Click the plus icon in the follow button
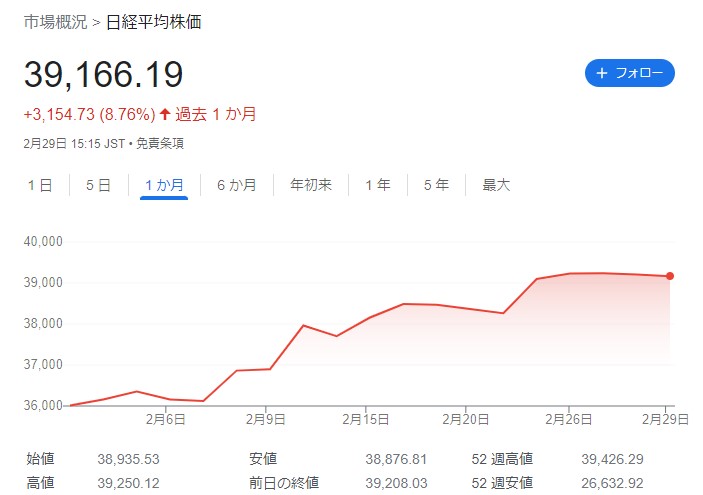 coord(602,73)
